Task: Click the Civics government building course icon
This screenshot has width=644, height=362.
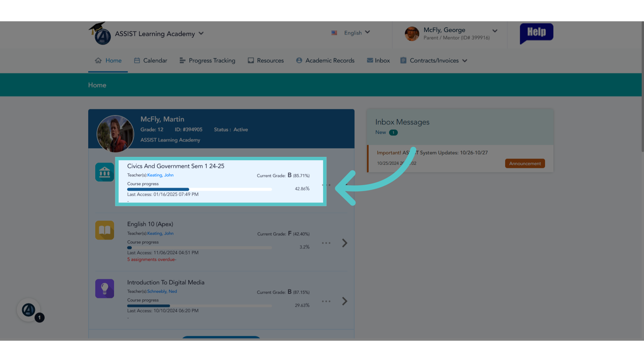Action: [x=105, y=172]
